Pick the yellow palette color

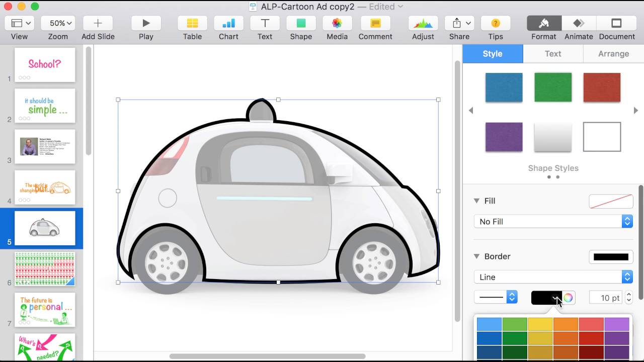click(540, 324)
